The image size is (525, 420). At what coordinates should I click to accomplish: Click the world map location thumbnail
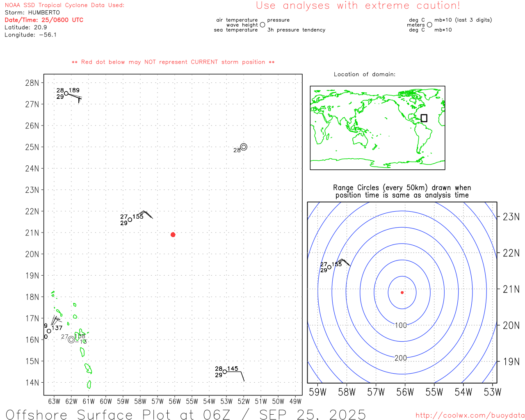click(377, 128)
